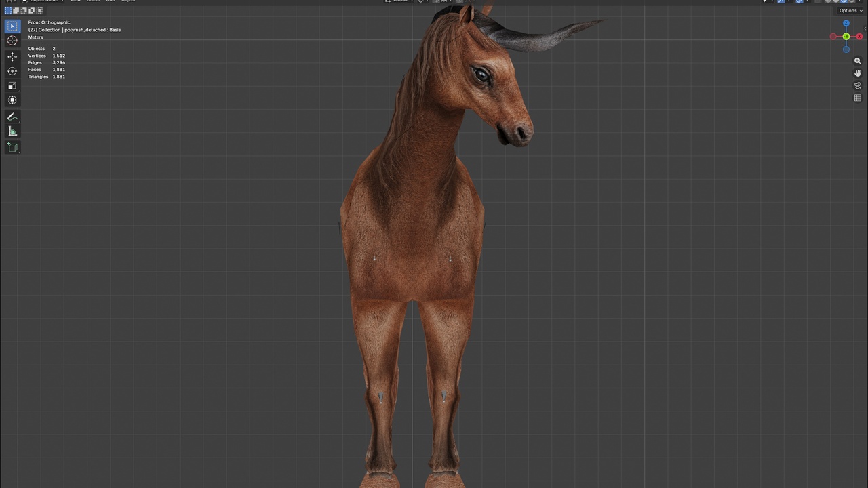Choose the Move tool
The height and width of the screenshot is (488, 868).
point(12,57)
